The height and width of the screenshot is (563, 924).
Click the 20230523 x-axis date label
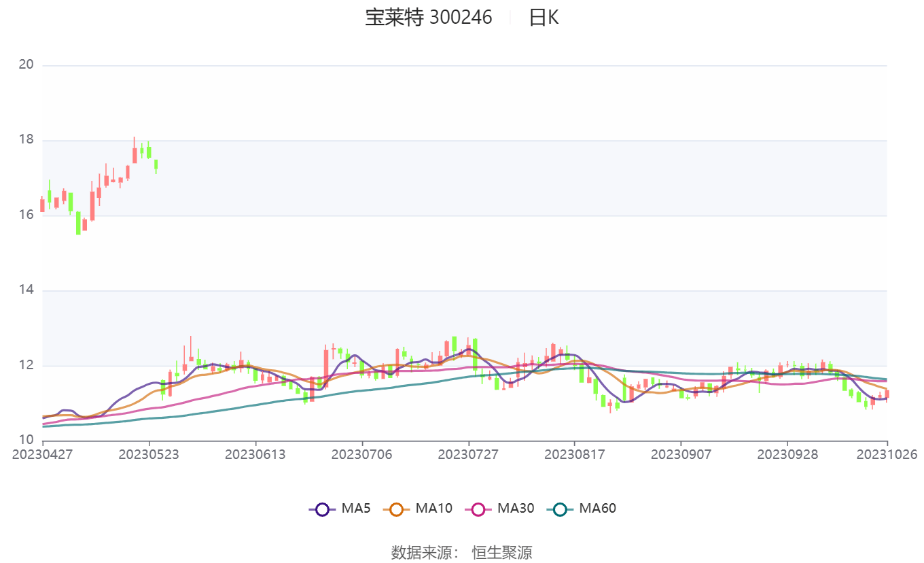coord(149,454)
